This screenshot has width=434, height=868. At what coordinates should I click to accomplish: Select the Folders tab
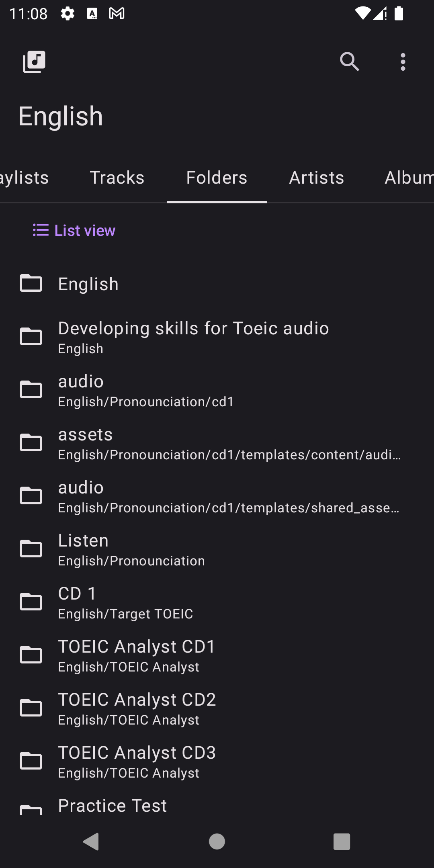[x=217, y=178]
